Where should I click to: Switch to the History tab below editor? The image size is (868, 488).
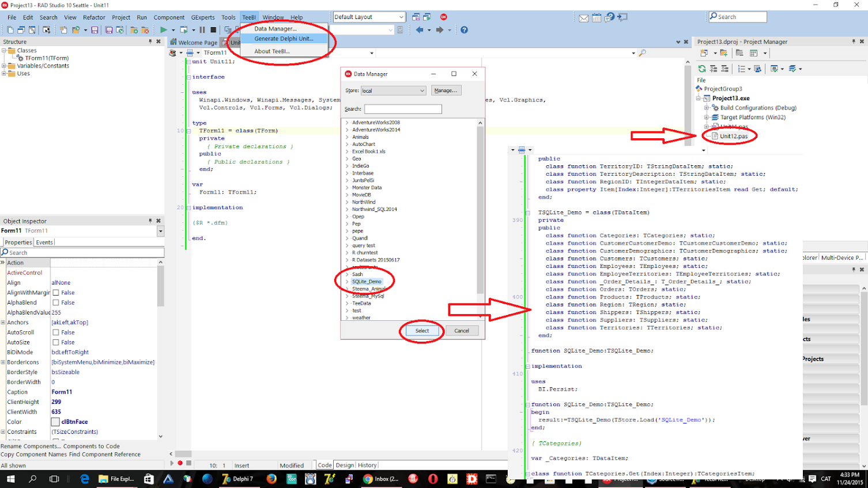point(367,466)
